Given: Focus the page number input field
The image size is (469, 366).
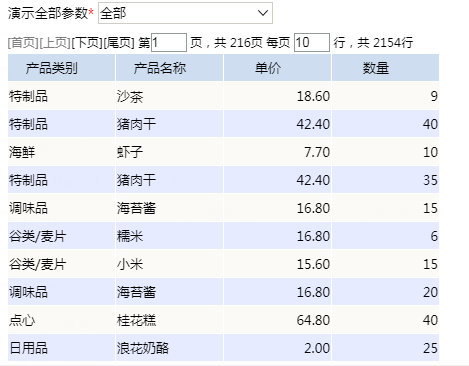Looking at the screenshot, I should click(169, 42).
